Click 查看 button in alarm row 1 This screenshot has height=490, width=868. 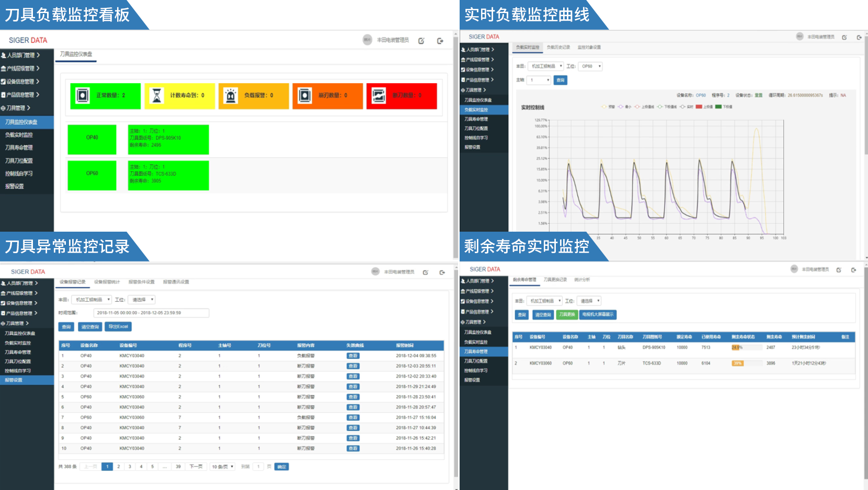[353, 356]
